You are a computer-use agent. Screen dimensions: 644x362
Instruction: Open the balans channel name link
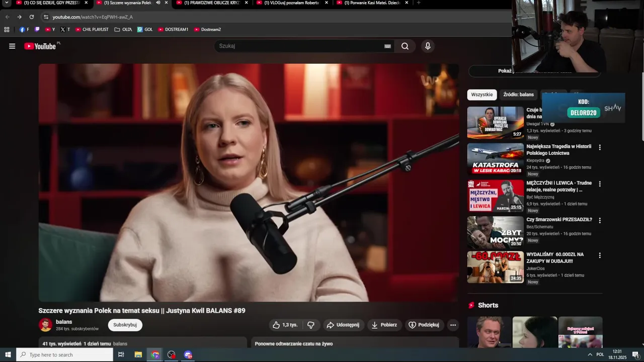tap(64, 322)
